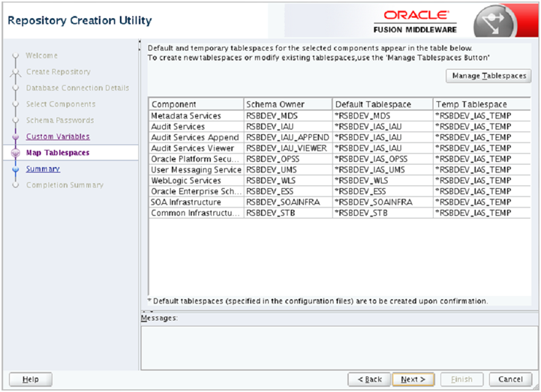Click schema owner RSBDEV_UMS cell

(287, 169)
